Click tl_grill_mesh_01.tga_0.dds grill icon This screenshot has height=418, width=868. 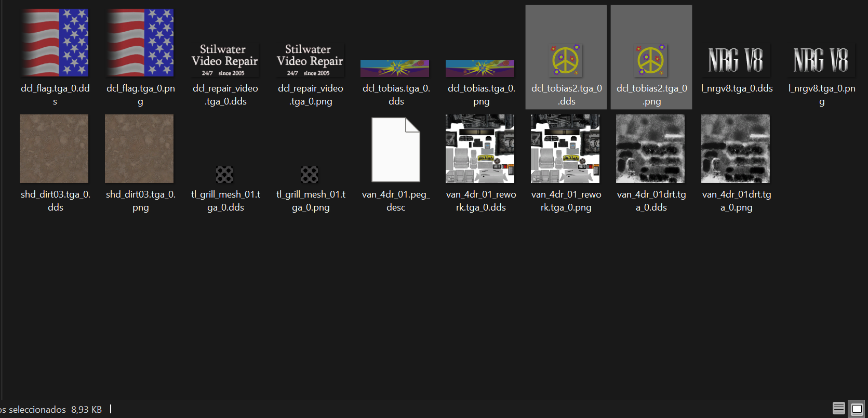[x=224, y=175]
